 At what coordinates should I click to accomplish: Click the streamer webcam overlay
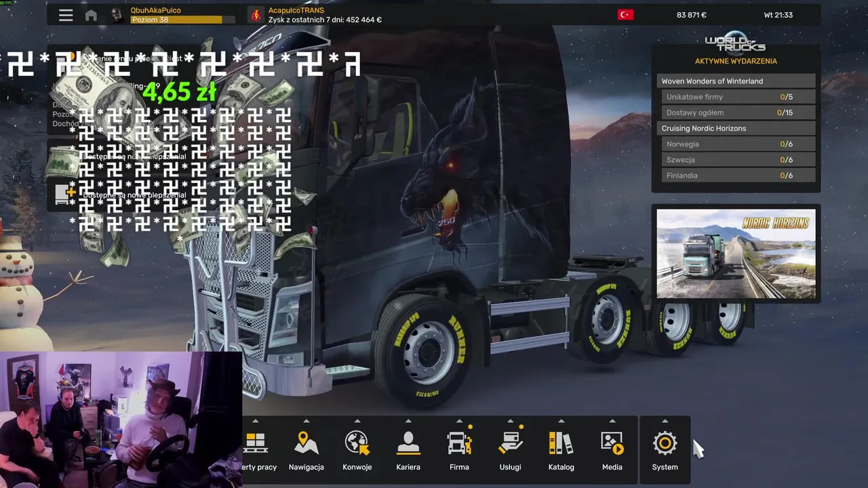(121, 419)
